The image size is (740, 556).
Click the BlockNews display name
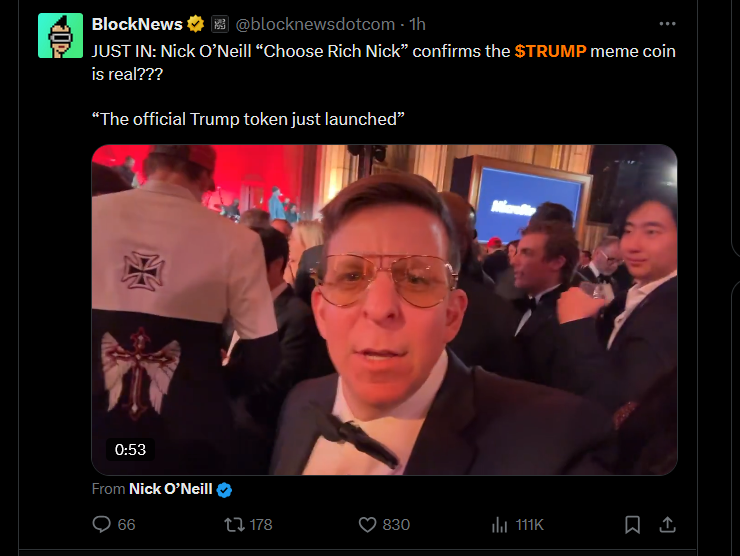pyautogui.click(x=137, y=24)
